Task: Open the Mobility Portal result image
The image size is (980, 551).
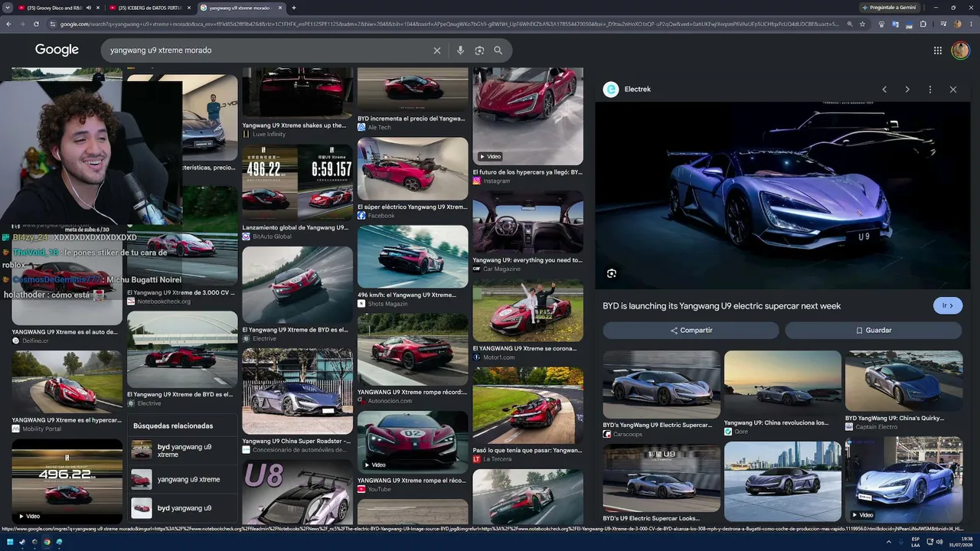Action: (x=67, y=382)
